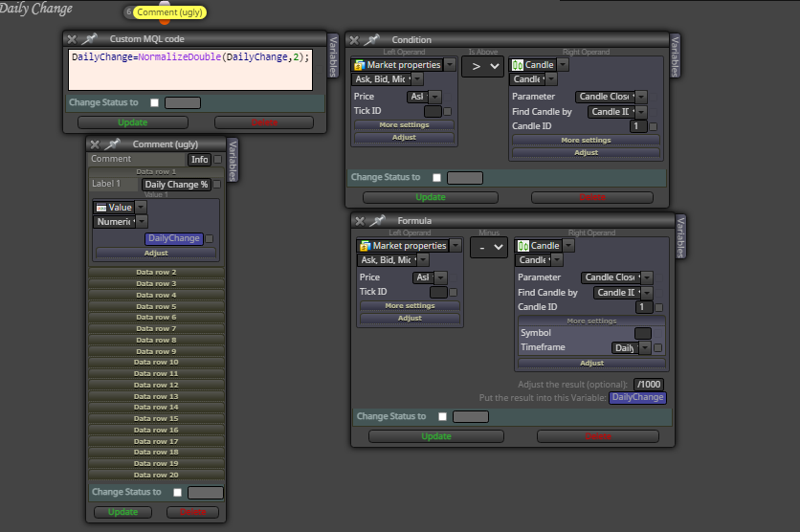This screenshot has width=800, height=532.
Task: Pin the Condition panel
Action: click(372, 39)
